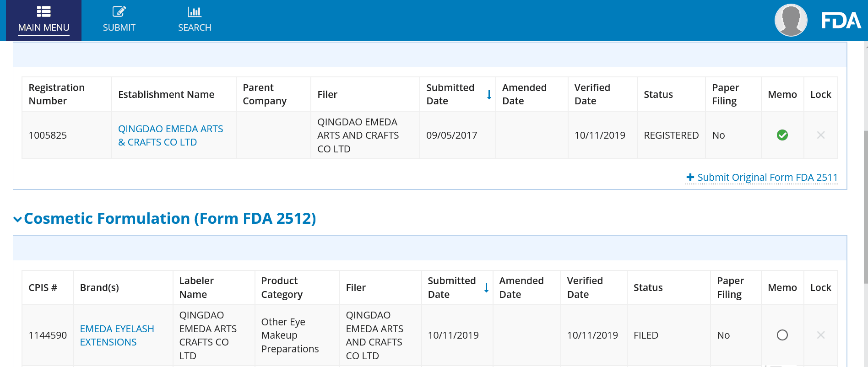Open the user profile avatar
Image resolution: width=868 pixels, height=367 pixels.
[x=791, y=20]
